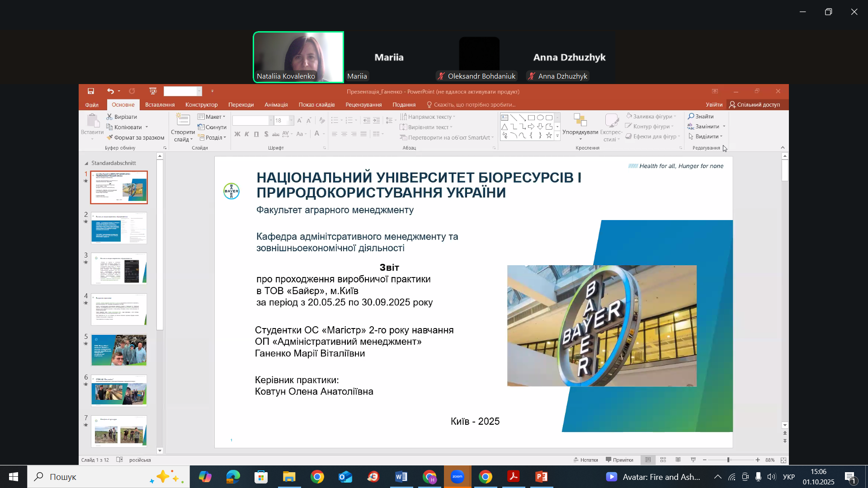Switch to slide sorter view icon
This screenshot has width=868, height=488.
663,460
